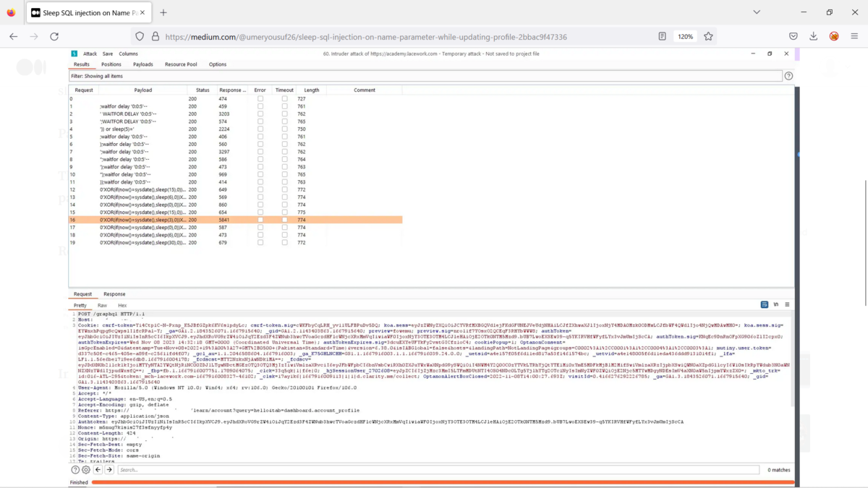Select row 2 with response 3203

point(236,114)
